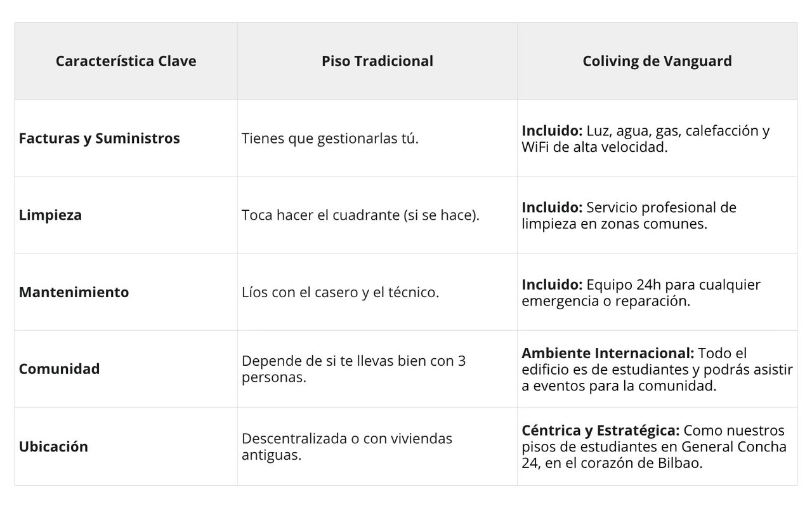Select the 'Descentralizada o con viviendas antiguas' cell
This screenshot has width=812, height=508.
(346, 446)
